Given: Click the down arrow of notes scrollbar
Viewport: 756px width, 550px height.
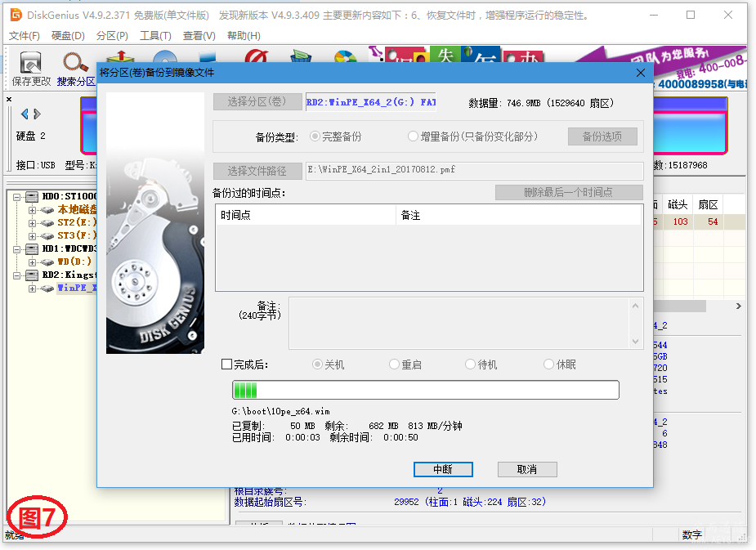Looking at the screenshot, I should (636, 342).
